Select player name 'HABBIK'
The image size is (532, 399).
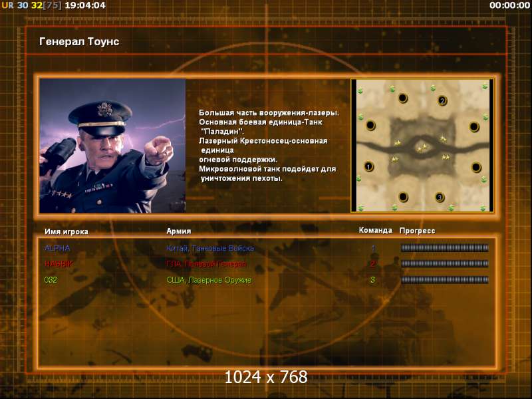click(x=59, y=264)
